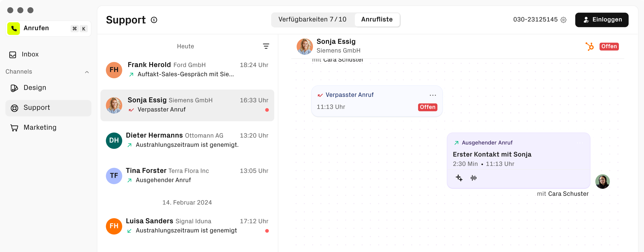Switch to the Verfügbarkeiten 7/10 tab
The width and height of the screenshot is (644, 252).
tap(312, 19)
